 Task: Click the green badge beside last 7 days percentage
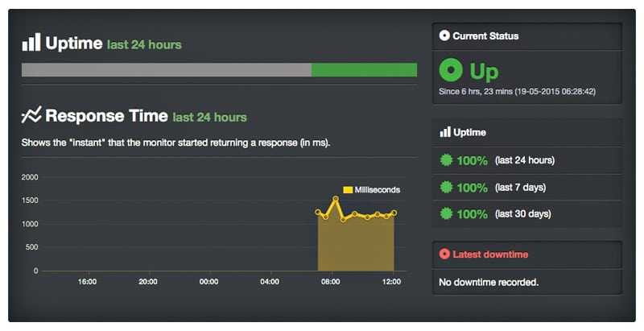click(446, 188)
